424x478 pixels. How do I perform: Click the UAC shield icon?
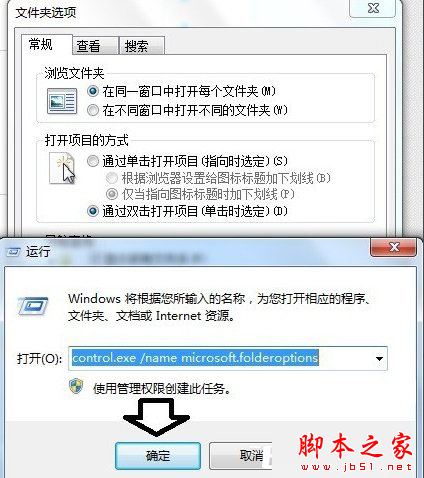76,387
